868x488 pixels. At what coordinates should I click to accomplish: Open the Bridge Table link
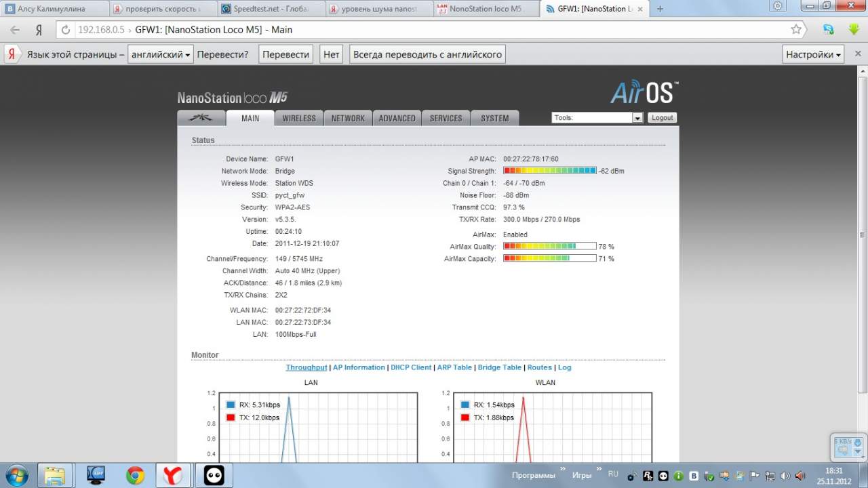[500, 367]
